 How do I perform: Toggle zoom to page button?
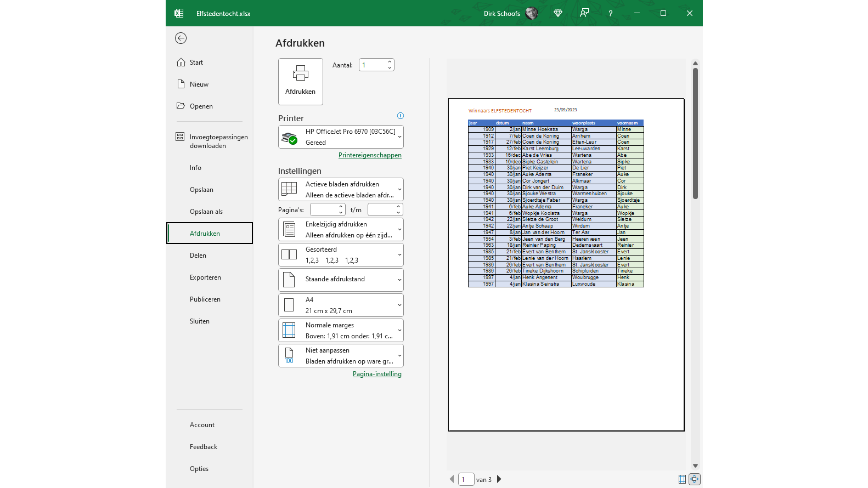[x=695, y=479]
